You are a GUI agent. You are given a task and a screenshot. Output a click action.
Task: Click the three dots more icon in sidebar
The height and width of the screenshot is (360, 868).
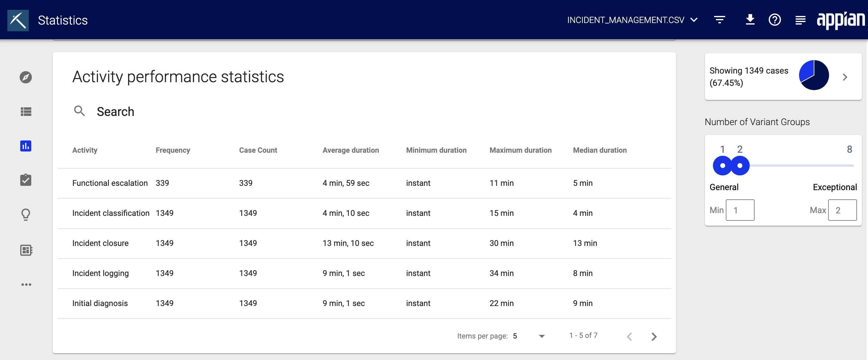pos(26,285)
